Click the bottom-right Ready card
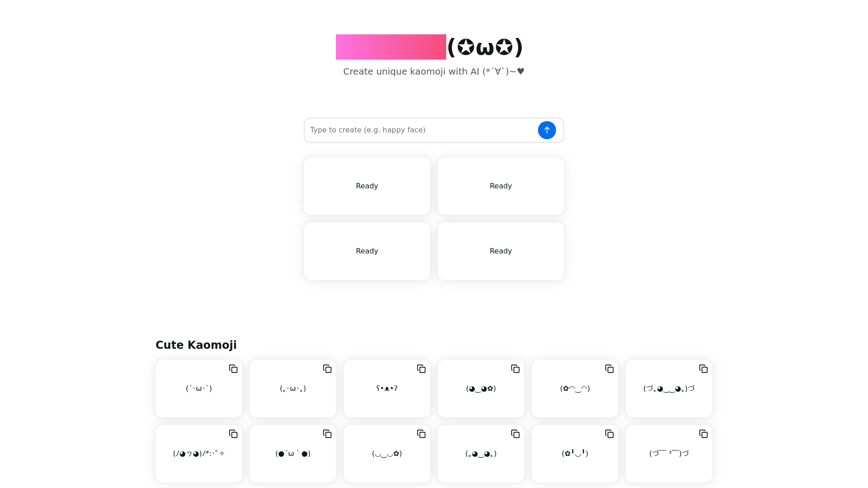 tap(501, 251)
